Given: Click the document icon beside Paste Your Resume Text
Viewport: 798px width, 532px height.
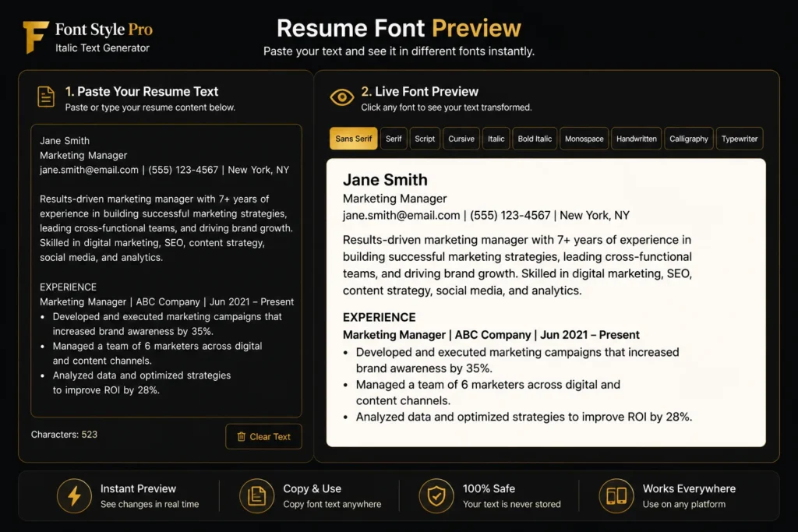Looking at the screenshot, I should tap(46, 97).
